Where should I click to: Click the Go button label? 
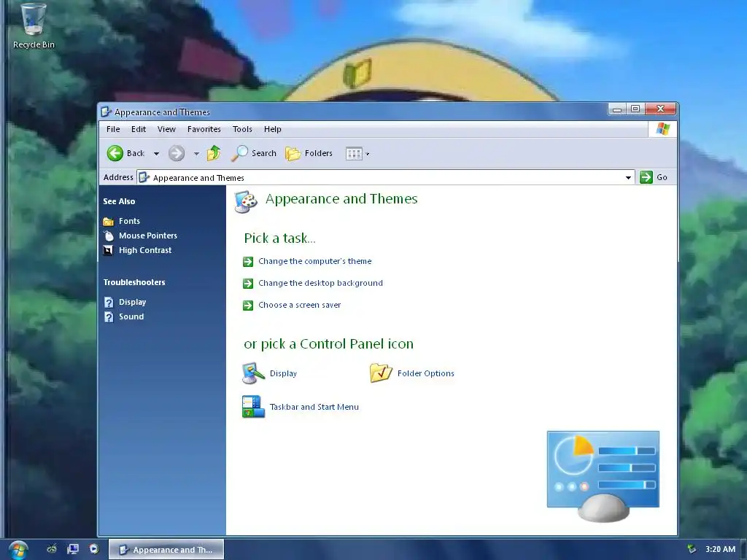click(x=662, y=177)
